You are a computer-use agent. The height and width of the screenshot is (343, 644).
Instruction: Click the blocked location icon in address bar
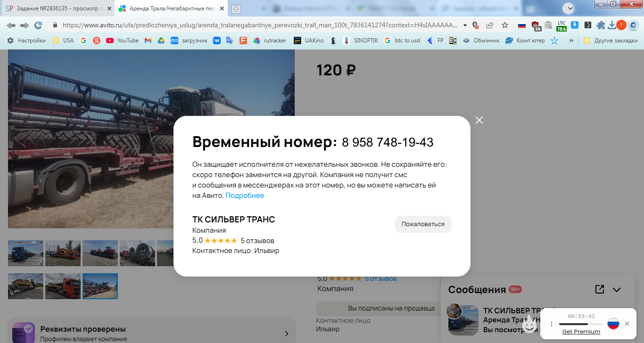pos(475,25)
